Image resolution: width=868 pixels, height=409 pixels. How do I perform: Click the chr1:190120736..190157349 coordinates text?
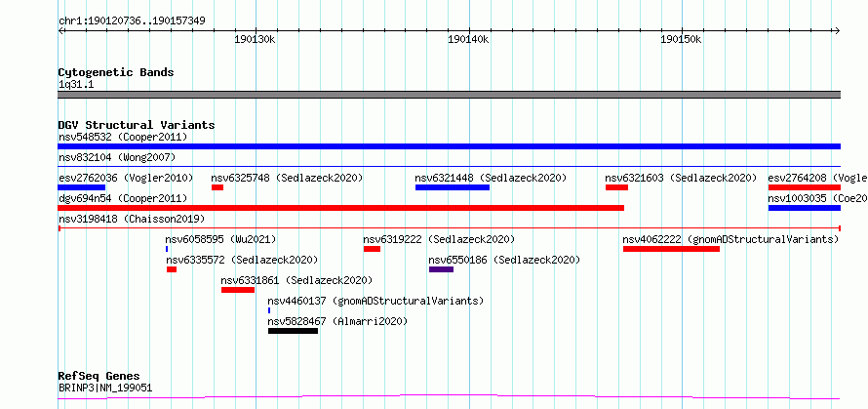click(x=132, y=21)
